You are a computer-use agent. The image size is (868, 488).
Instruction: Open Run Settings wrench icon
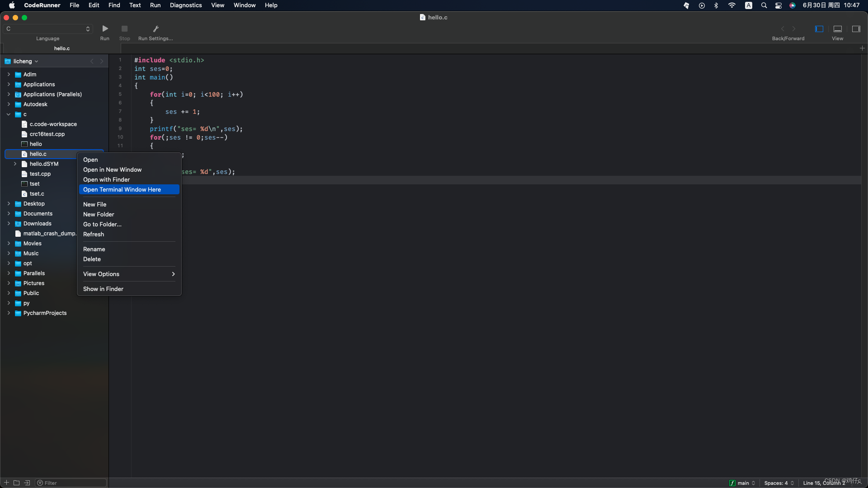[156, 29]
